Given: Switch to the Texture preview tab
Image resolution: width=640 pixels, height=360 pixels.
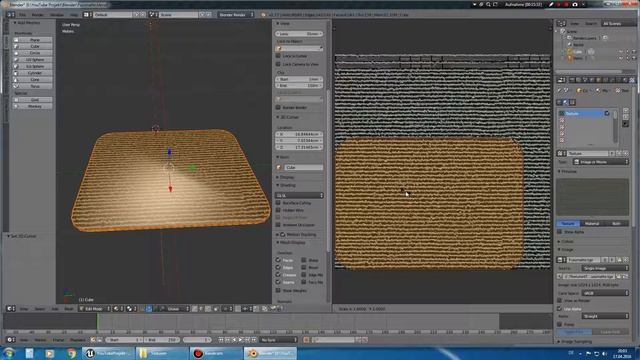Looking at the screenshot, I should click(568, 224).
